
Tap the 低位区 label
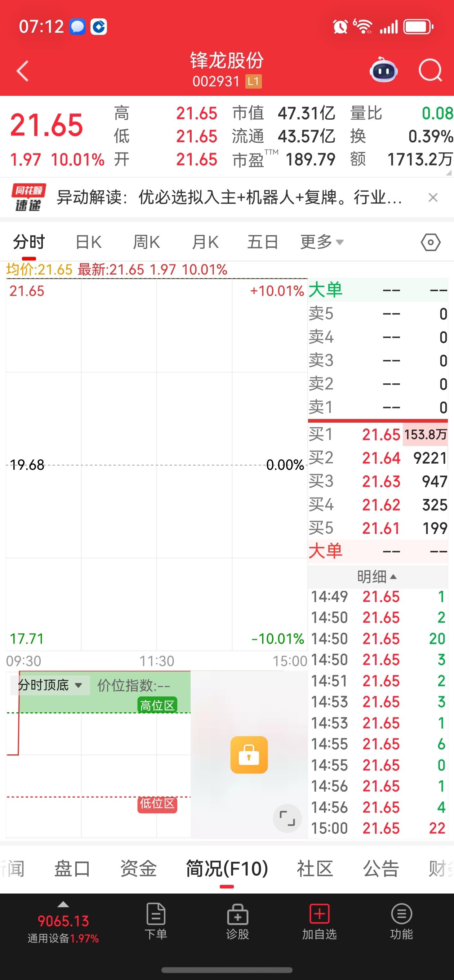(157, 803)
